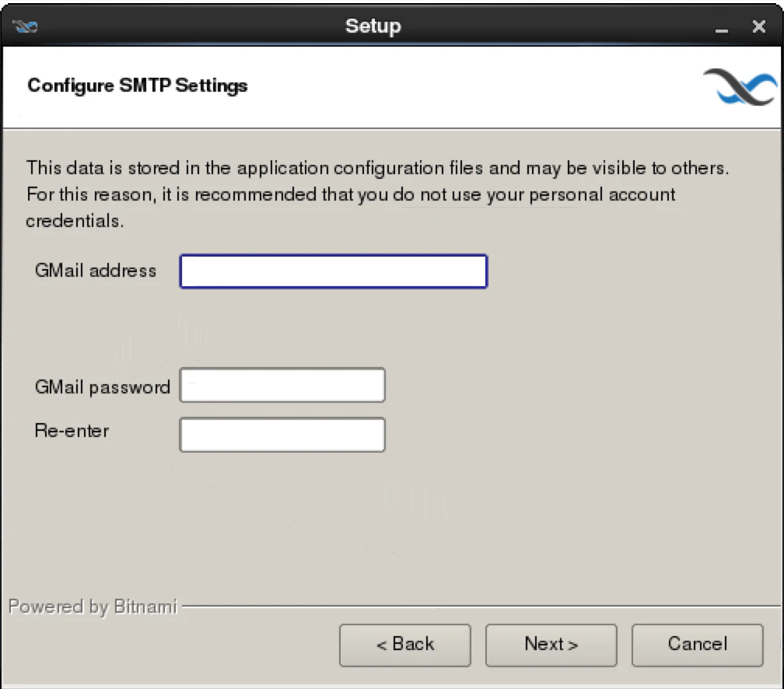Click the Re-enter label
The height and width of the screenshot is (689, 784).
coord(72,431)
